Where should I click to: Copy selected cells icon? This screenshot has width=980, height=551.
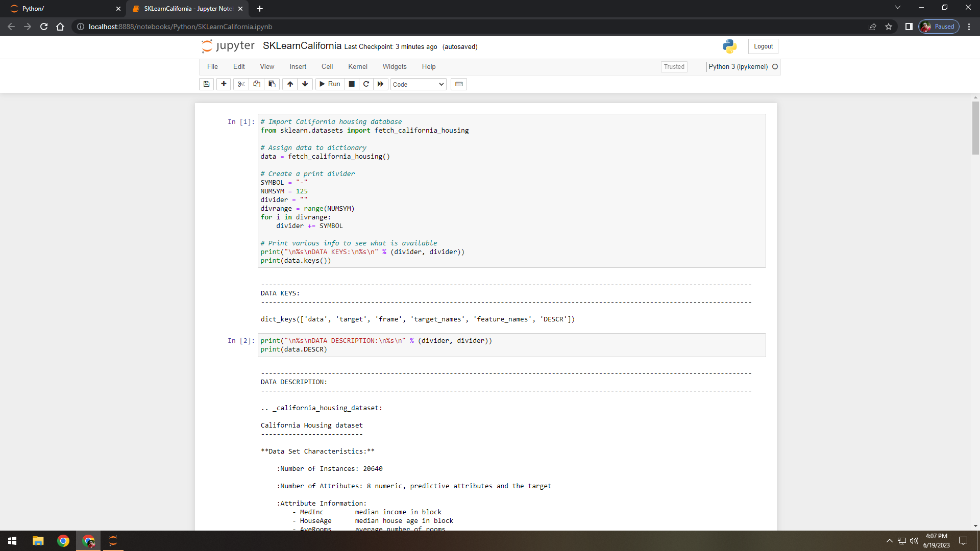click(x=257, y=84)
